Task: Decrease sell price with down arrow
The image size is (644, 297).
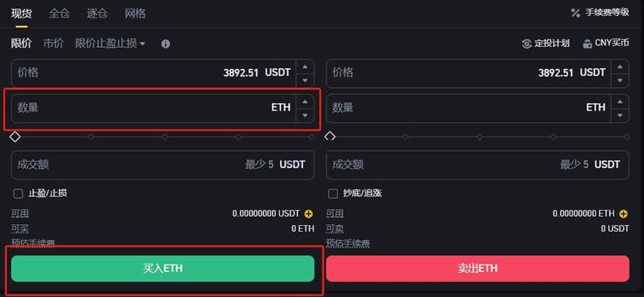Action: pos(620,80)
